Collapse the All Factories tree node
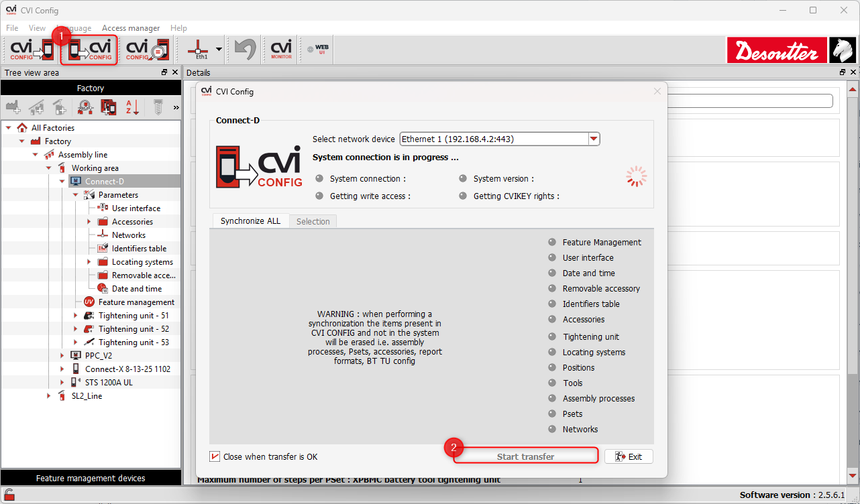Image resolution: width=860 pixels, height=504 pixels. click(x=9, y=128)
